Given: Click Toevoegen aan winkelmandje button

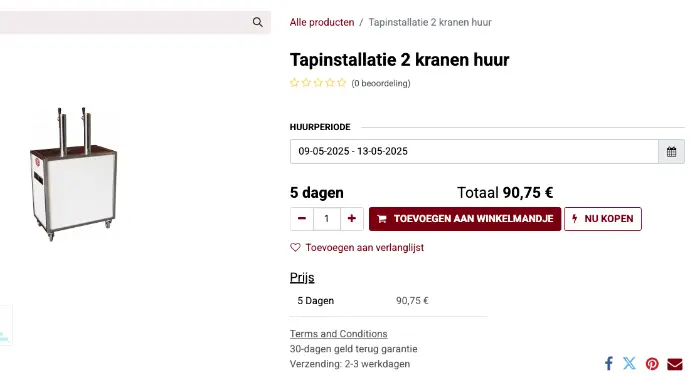Looking at the screenshot, I should coord(465,219).
